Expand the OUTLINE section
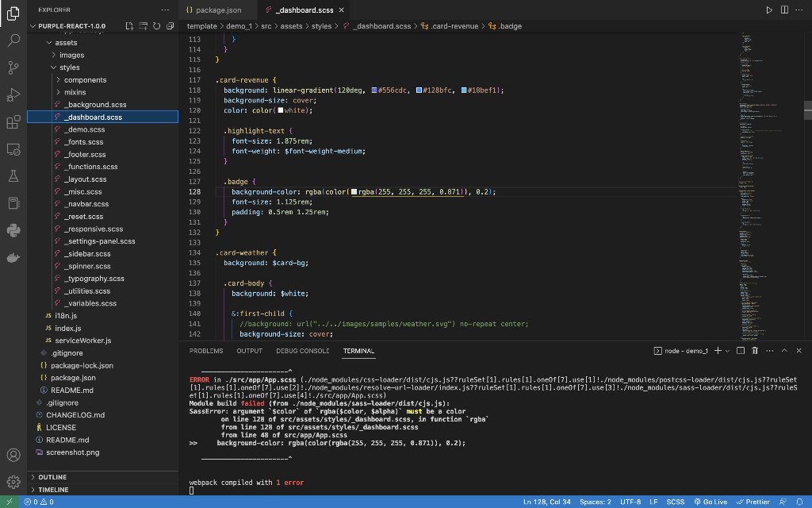 pyautogui.click(x=52, y=477)
